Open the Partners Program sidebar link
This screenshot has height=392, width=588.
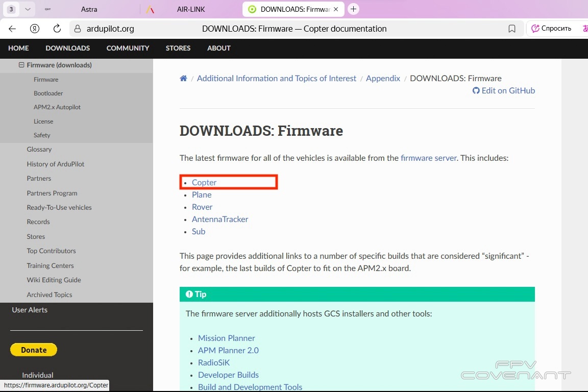tap(52, 193)
